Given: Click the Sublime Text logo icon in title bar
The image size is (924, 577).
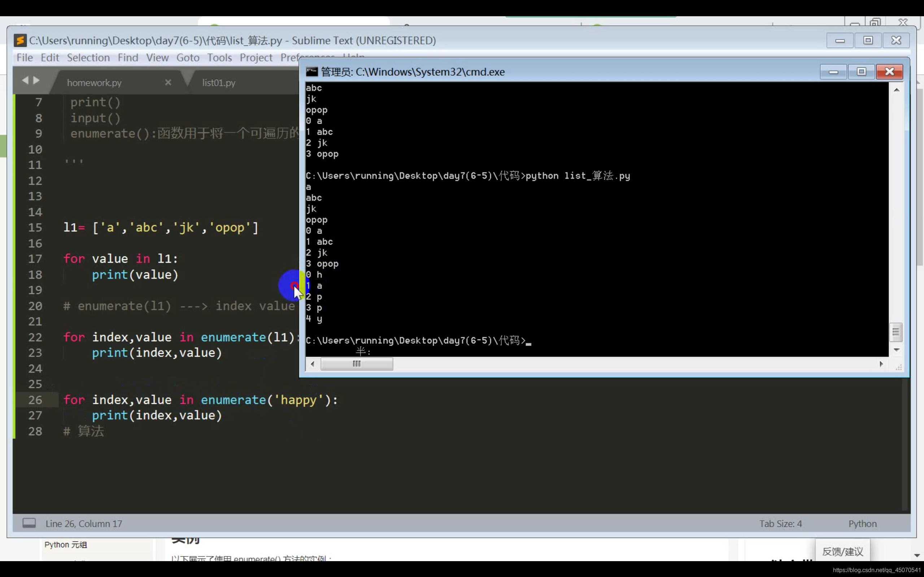Looking at the screenshot, I should tap(20, 40).
